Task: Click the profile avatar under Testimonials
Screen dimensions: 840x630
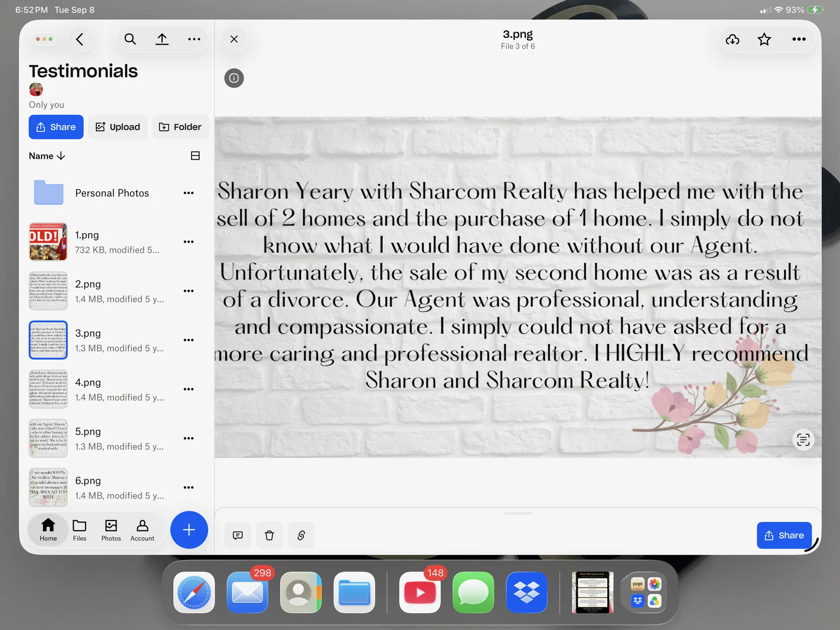Action: pyautogui.click(x=36, y=89)
